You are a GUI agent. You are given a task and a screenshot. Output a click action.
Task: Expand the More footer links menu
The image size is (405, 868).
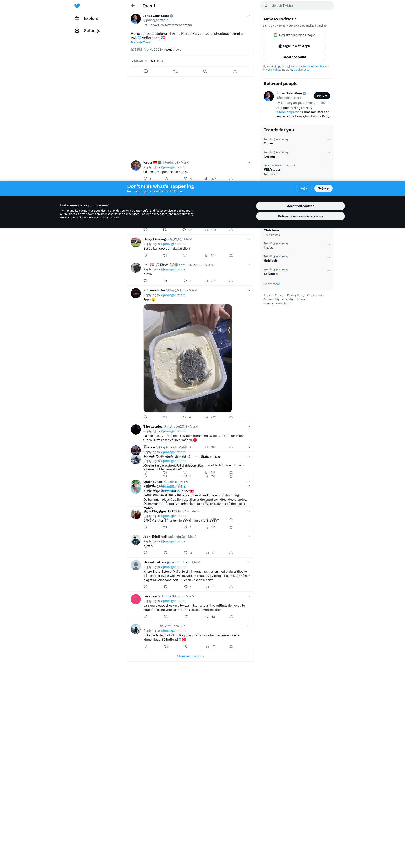click(x=300, y=299)
